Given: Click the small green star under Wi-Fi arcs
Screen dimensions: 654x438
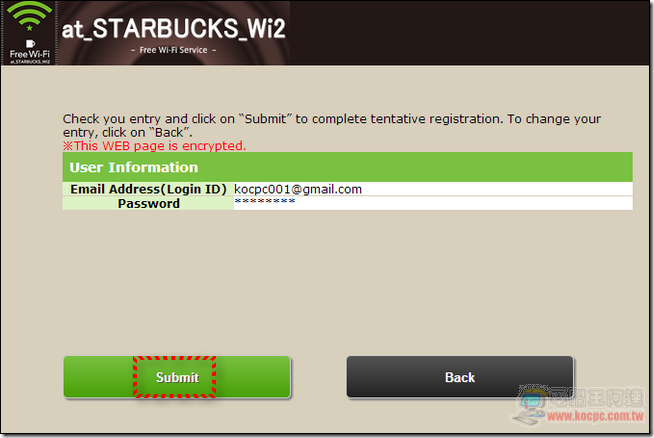Looking at the screenshot, I should (x=30, y=28).
